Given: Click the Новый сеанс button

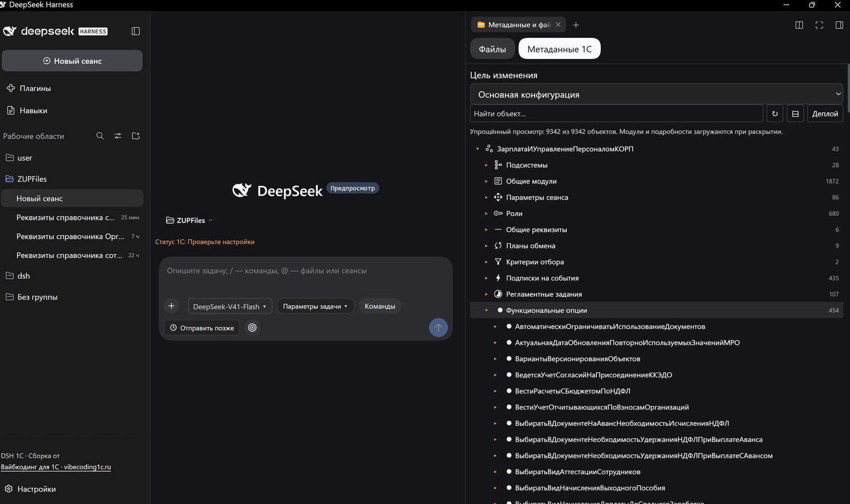Looking at the screenshot, I should point(72,61).
